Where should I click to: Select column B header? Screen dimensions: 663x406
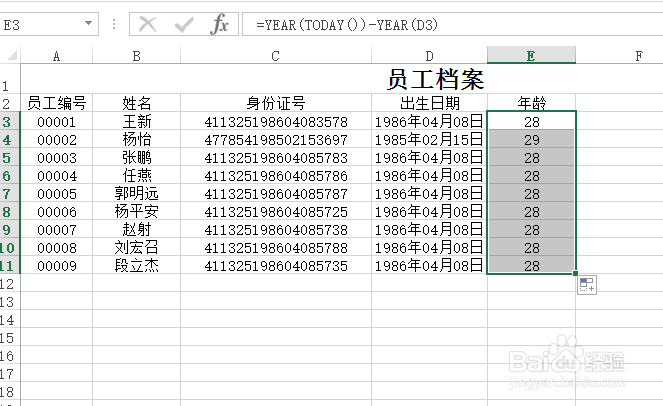(136, 56)
